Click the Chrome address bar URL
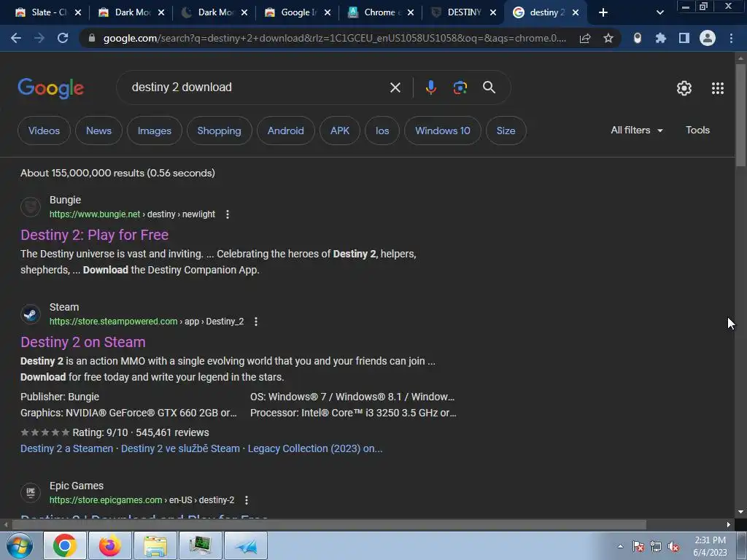The image size is (747, 560). pyautogui.click(x=333, y=38)
